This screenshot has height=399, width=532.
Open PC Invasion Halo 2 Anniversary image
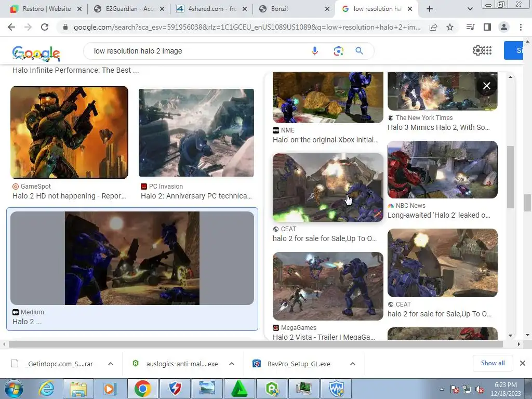click(x=196, y=132)
